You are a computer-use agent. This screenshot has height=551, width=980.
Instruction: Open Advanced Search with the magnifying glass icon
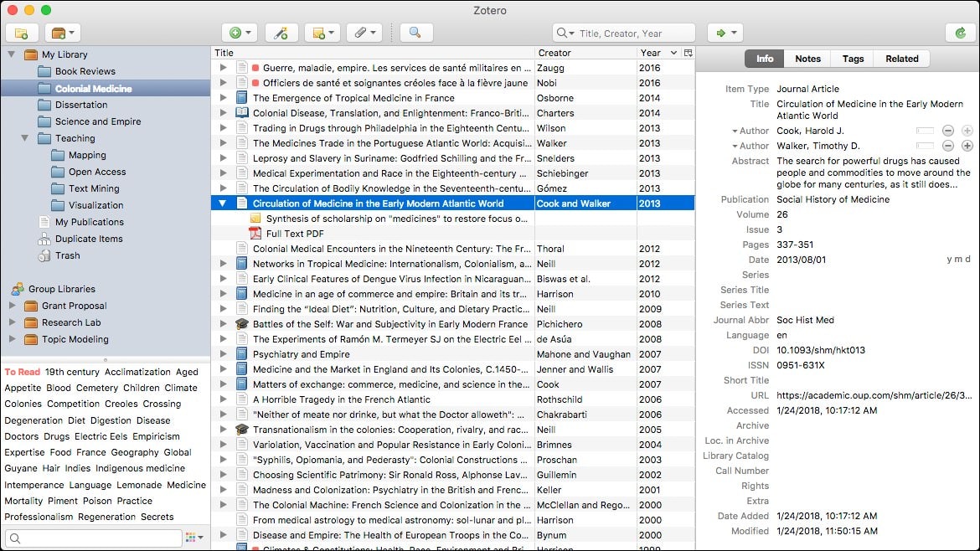click(417, 32)
